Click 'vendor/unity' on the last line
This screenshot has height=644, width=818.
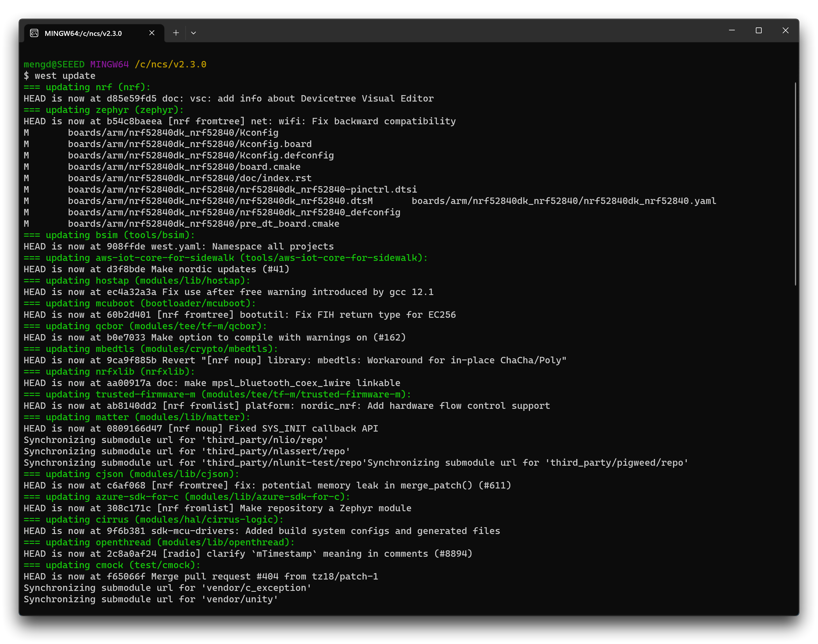pyautogui.click(x=240, y=600)
